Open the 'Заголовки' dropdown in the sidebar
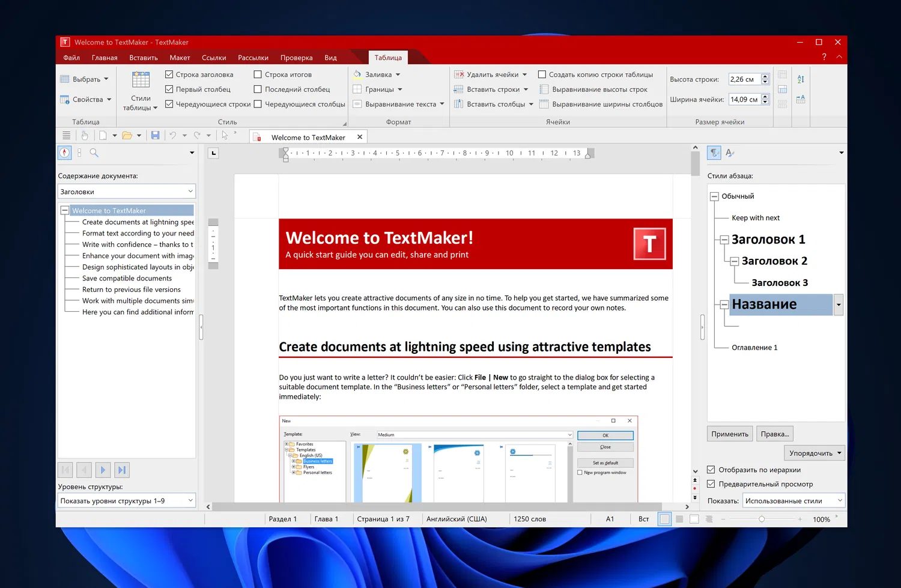The width and height of the screenshot is (901, 588). coord(127,192)
